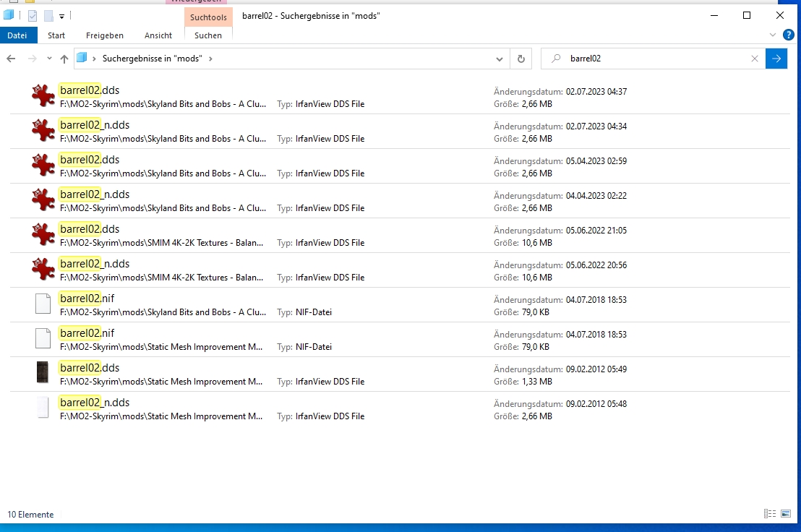The width and height of the screenshot is (801, 532).
Task: Go up one folder level
Action: [x=64, y=59]
